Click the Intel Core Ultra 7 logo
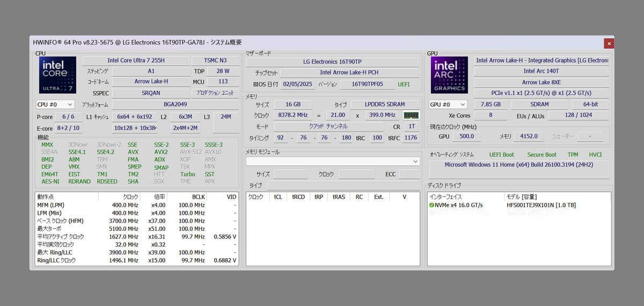This screenshot has height=306, width=644. [57, 75]
